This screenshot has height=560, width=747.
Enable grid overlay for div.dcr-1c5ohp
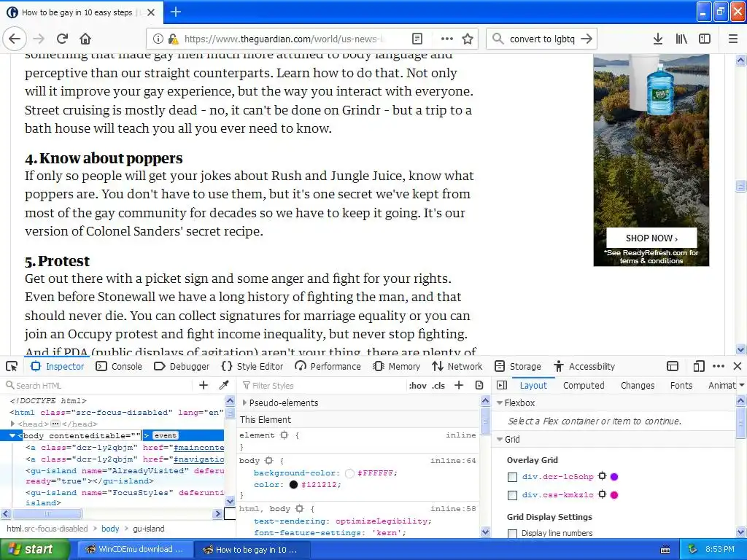(x=512, y=477)
